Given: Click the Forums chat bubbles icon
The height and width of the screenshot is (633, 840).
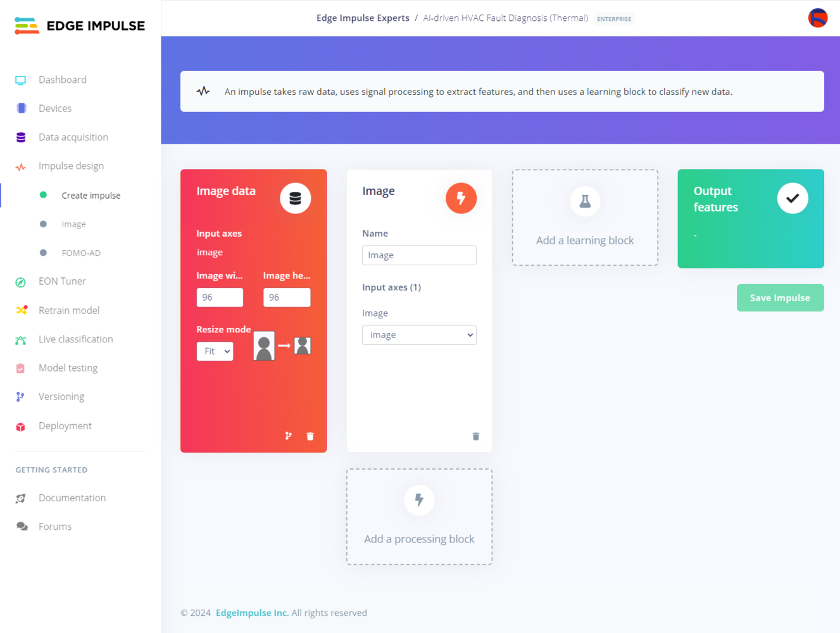Looking at the screenshot, I should 22,527.
